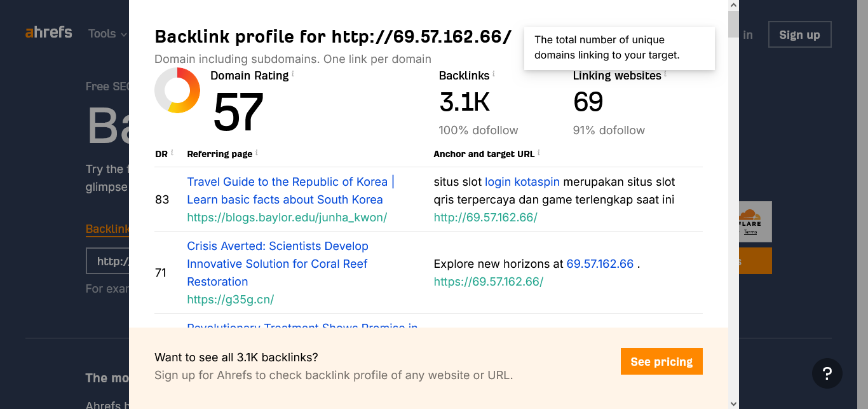Click the info icon next to DR column
Image resolution: width=868 pixels, height=409 pixels.
[x=172, y=153]
